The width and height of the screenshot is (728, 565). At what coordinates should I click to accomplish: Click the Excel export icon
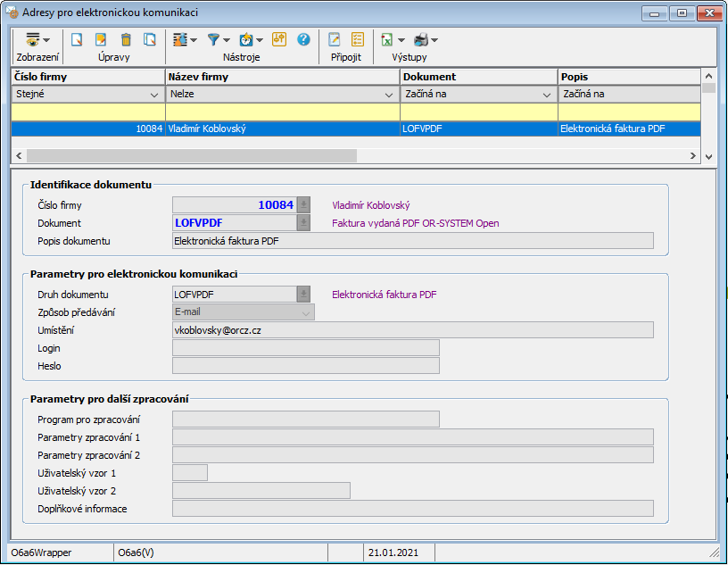coord(387,40)
